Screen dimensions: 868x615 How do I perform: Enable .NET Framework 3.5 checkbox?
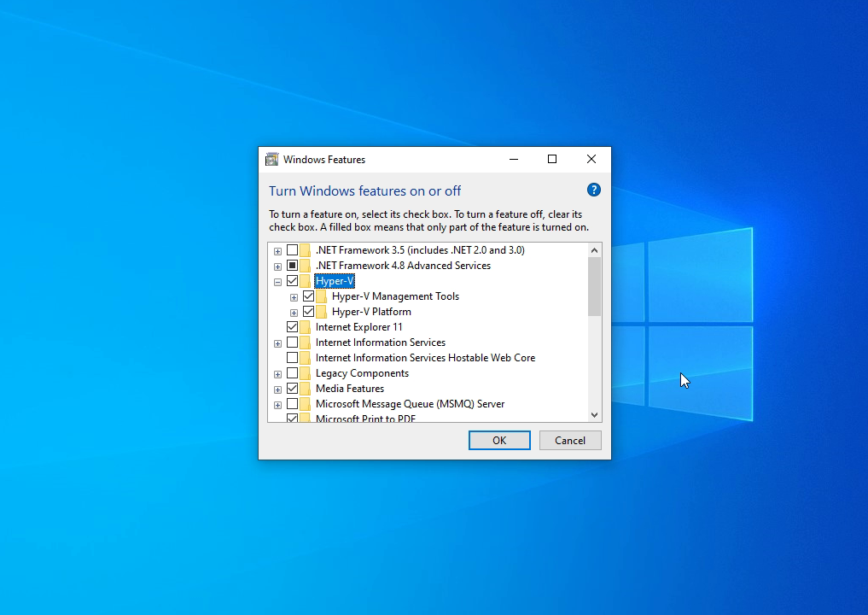(292, 250)
